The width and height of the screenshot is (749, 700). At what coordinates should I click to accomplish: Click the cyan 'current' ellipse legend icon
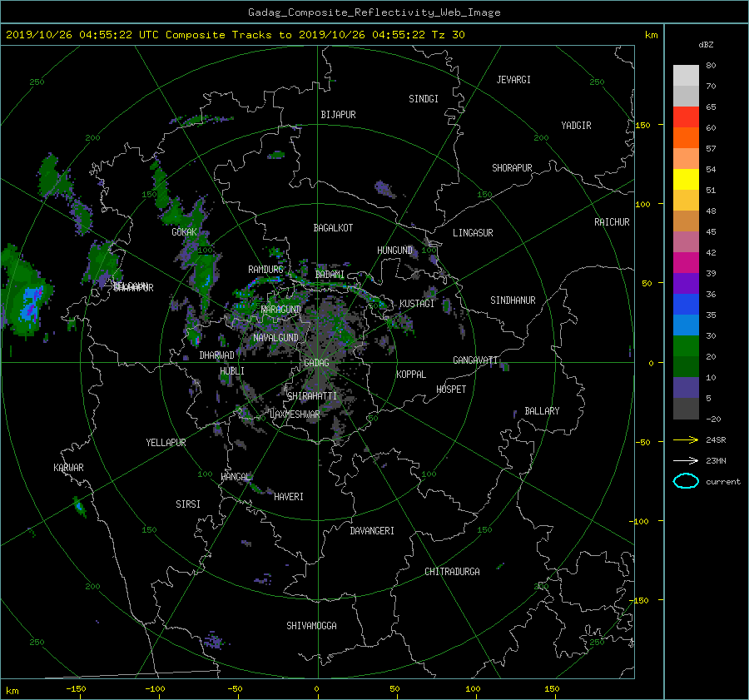click(x=686, y=481)
